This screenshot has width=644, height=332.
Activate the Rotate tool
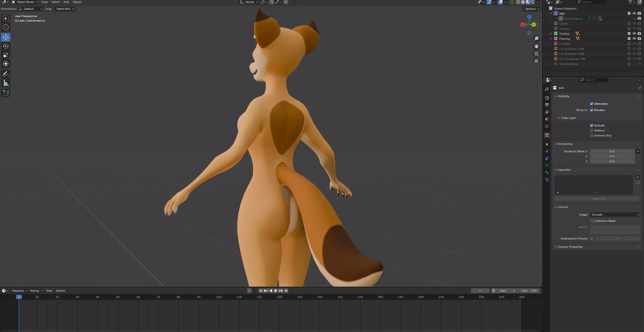(x=6, y=46)
